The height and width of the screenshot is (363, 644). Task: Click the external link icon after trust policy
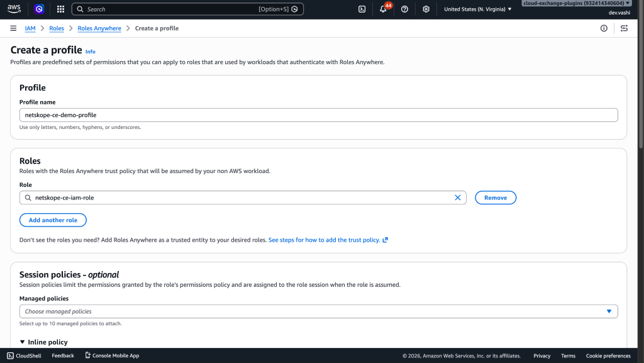[386, 240]
